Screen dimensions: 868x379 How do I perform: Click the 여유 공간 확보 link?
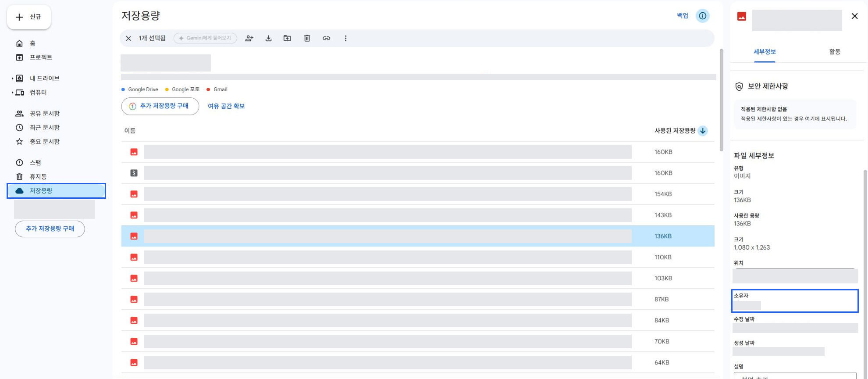226,106
